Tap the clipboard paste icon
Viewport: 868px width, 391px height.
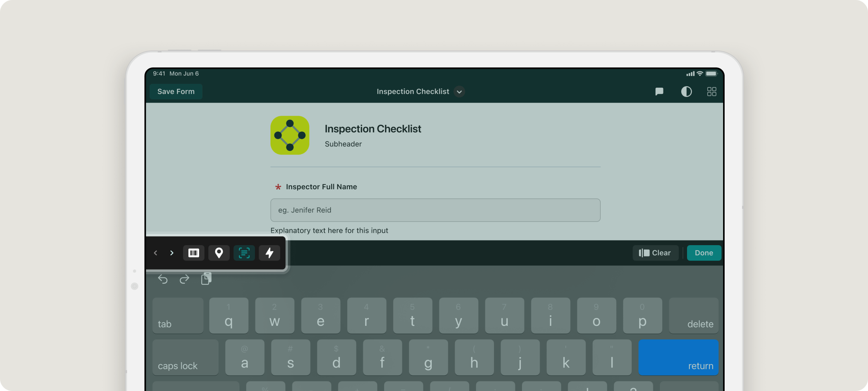point(206,279)
